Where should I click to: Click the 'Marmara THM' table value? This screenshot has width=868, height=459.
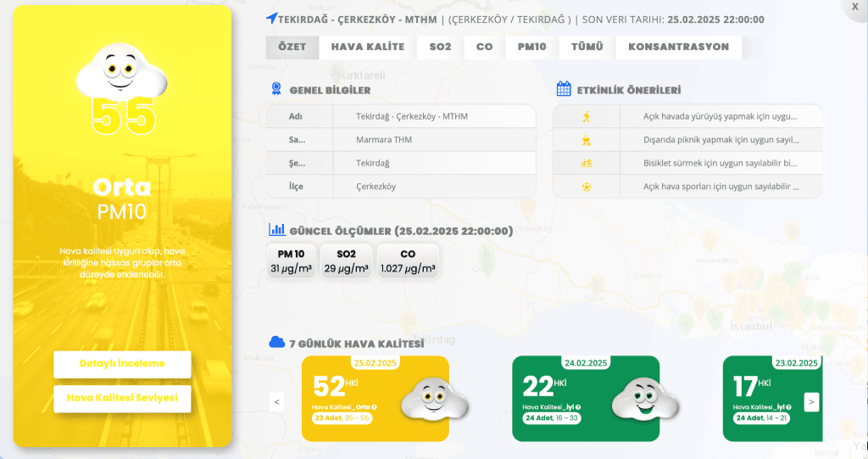pyautogui.click(x=384, y=140)
